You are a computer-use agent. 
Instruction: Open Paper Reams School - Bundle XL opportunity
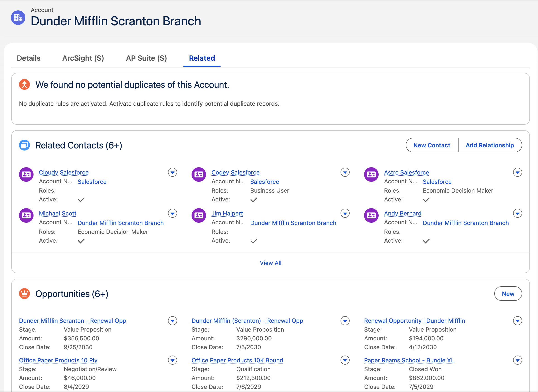409,360
